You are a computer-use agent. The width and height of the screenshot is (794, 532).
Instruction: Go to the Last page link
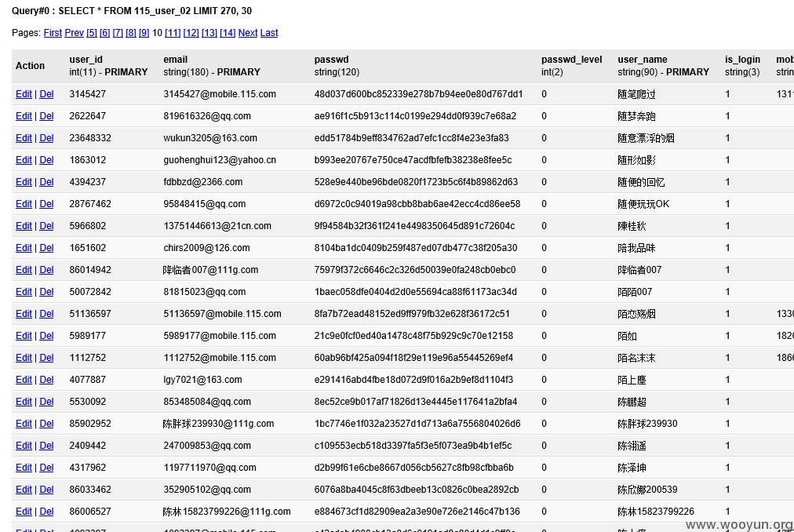pyautogui.click(x=269, y=33)
